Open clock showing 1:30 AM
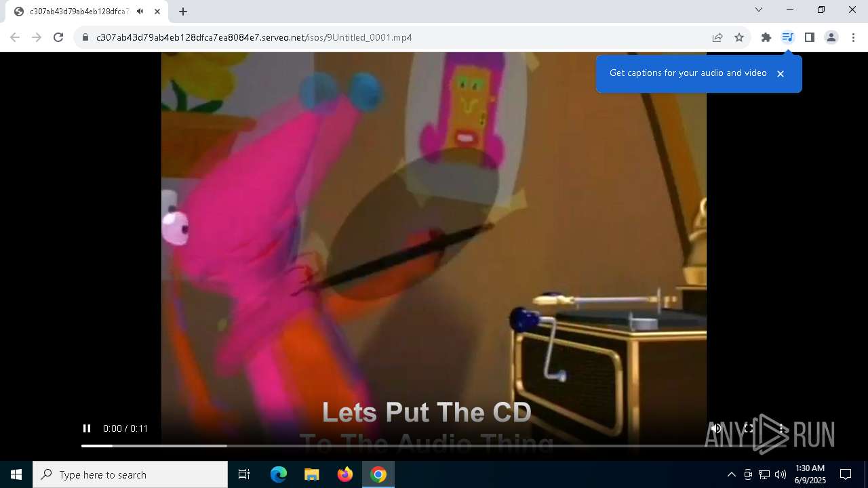This screenshot has height=488, width=868. coord(810,474)
